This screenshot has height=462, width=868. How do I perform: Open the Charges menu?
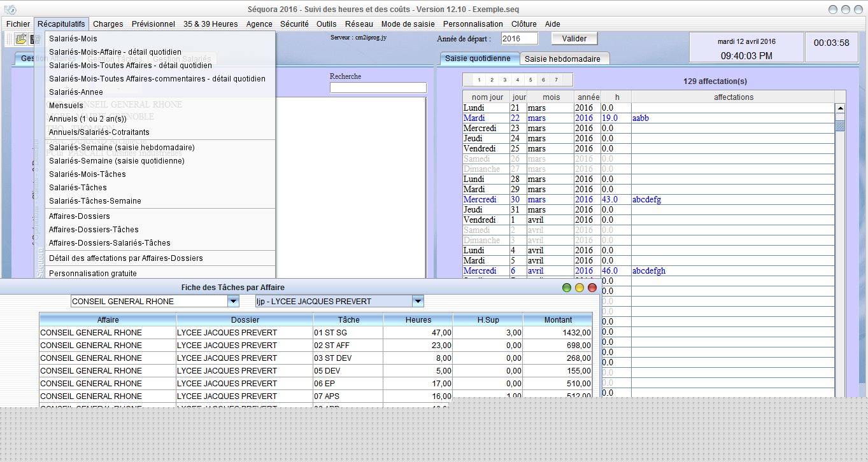[x=108, y=24]
